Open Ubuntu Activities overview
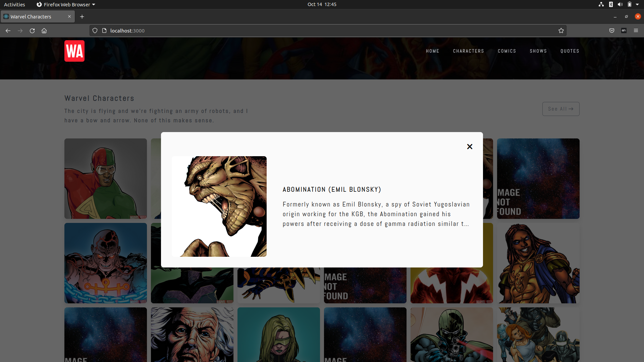The image size is (644, 362). (14, 4)
